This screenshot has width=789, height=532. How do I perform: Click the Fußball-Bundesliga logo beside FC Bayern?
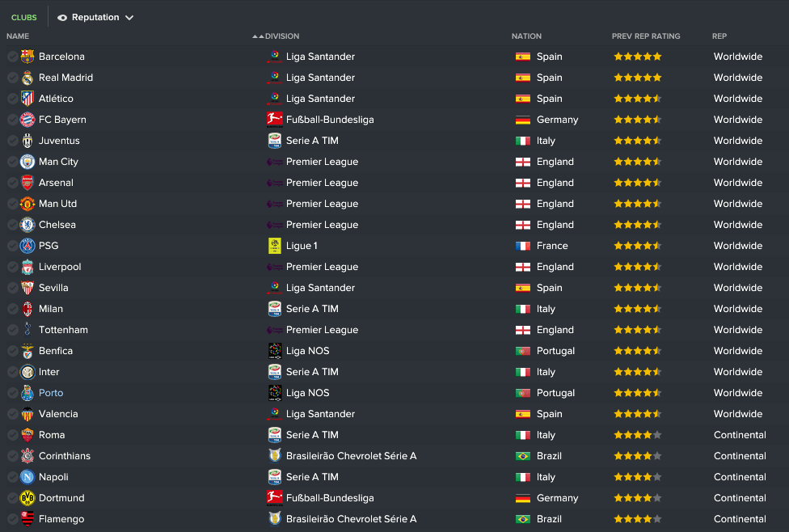tap(275, 120)
